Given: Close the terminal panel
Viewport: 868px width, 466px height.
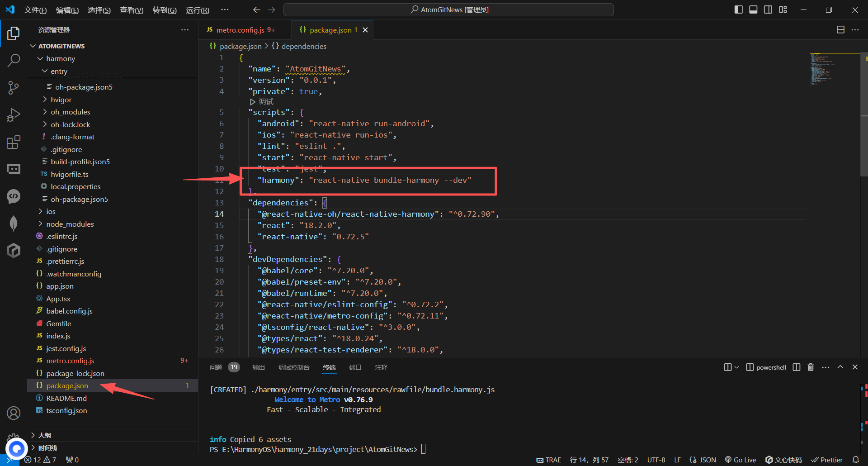Looking at the screenshot, I should (855, 367).
